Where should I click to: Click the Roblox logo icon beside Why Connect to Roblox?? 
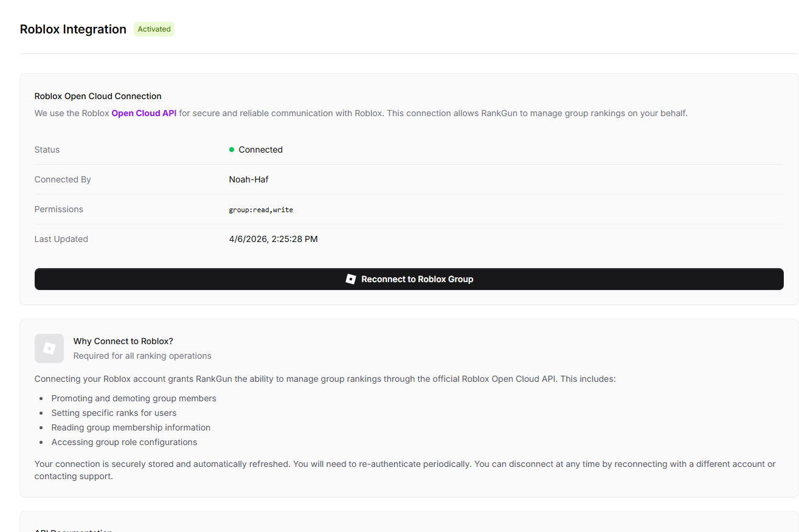click(49, 348)
